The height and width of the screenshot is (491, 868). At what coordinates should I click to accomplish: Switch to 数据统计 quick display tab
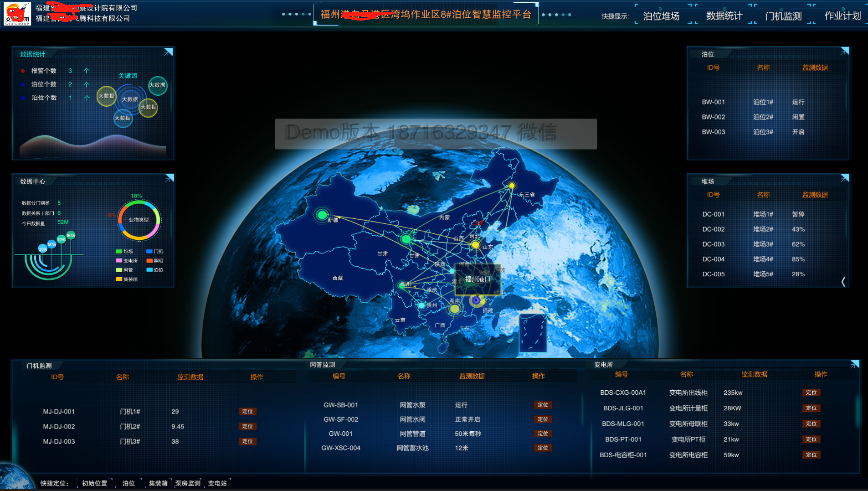point(724,16)
